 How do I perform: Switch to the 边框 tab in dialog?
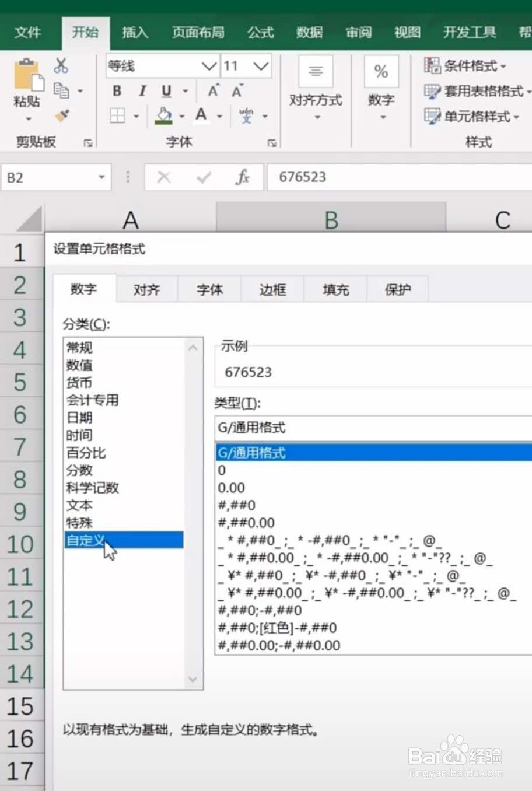pyautogui.click(x=272, y=289)
